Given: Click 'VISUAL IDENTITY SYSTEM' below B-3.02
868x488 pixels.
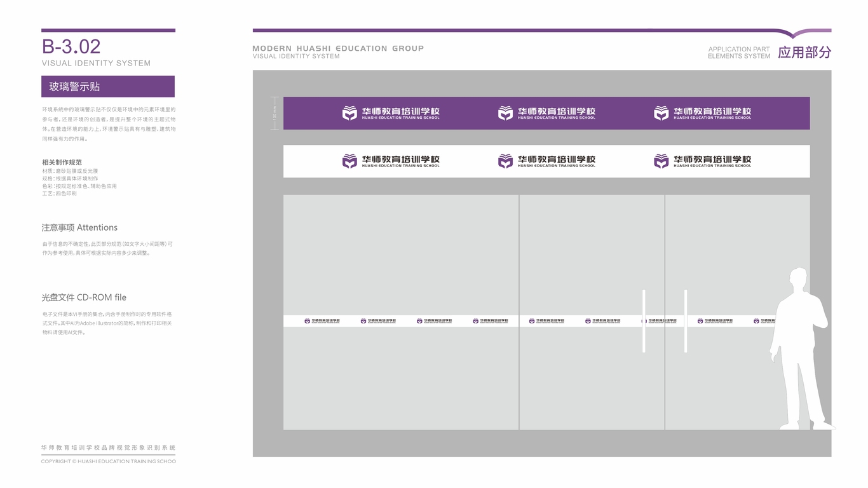Looking at the screenshot, I should click(x=96, y=64).
